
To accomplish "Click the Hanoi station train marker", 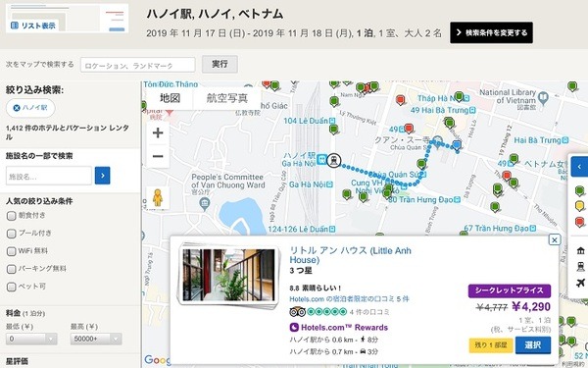I will click(x=333, y=160).
